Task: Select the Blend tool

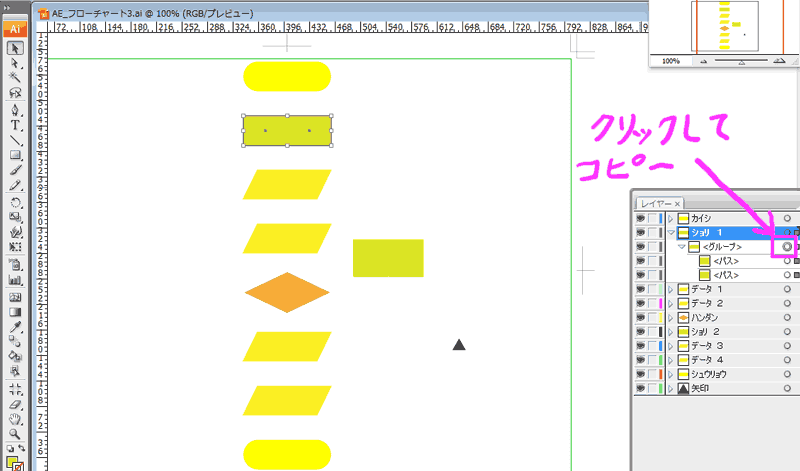Action: pyautogui.click(x=15, y=341)
